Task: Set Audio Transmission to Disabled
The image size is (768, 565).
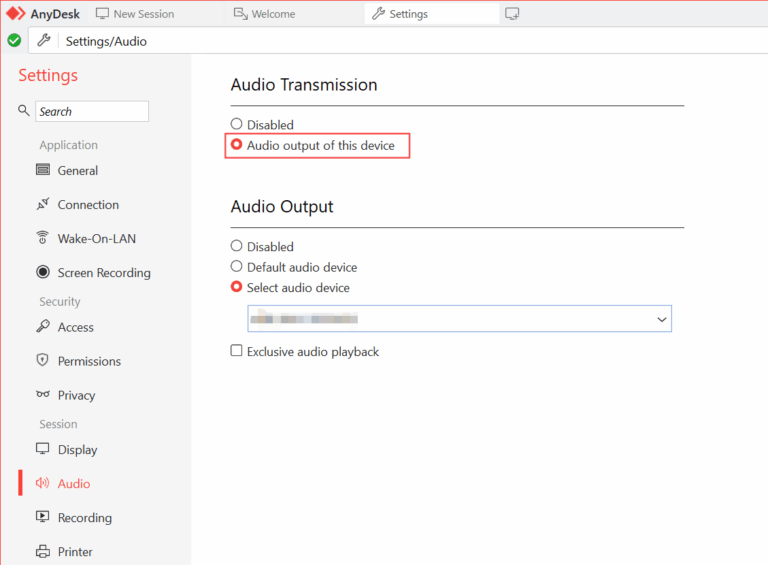Action: pos(237,124)
